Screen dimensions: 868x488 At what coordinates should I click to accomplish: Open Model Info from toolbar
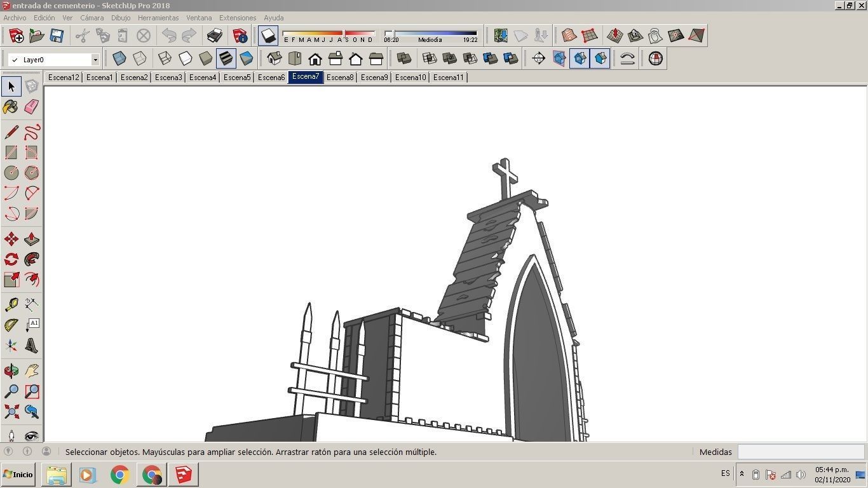(x=240, y=36)
